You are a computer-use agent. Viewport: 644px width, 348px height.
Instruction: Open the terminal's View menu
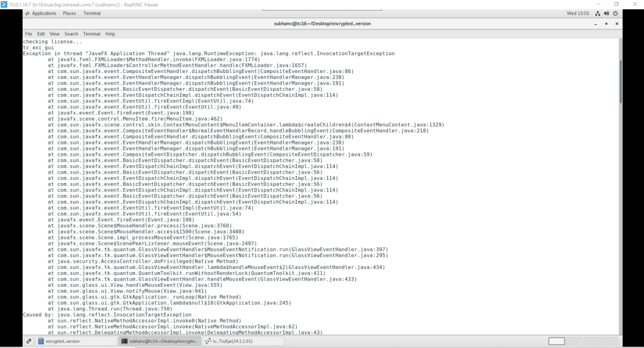point(55,34)
